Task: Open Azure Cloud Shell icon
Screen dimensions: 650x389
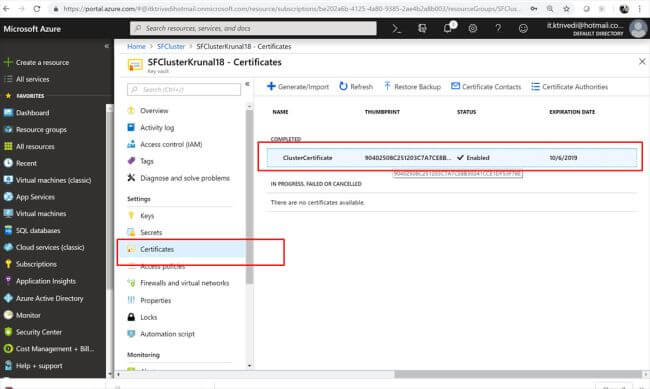Action: tap(397, 29)
